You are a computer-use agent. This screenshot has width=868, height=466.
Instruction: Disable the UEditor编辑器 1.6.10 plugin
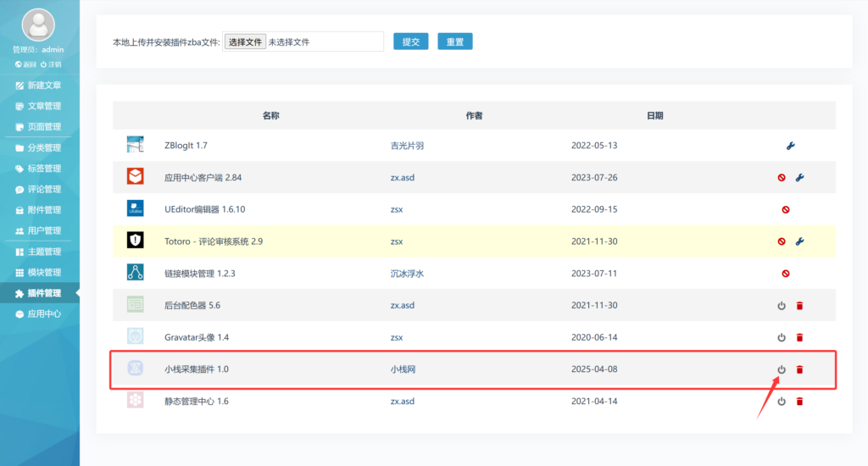[786, 210]
